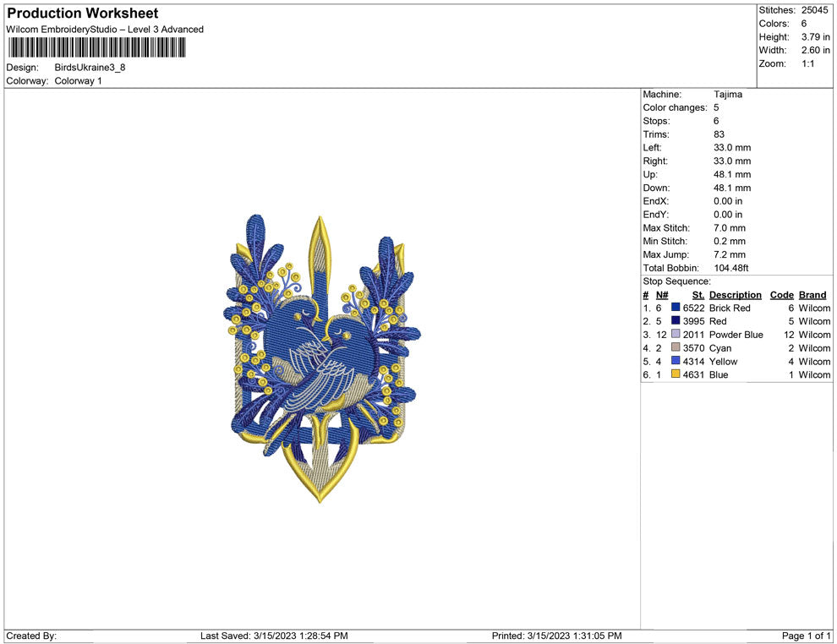Click the Page 1 of 1 indicator
The width and height of the screenshot is (837, 644).
point(807,636)
